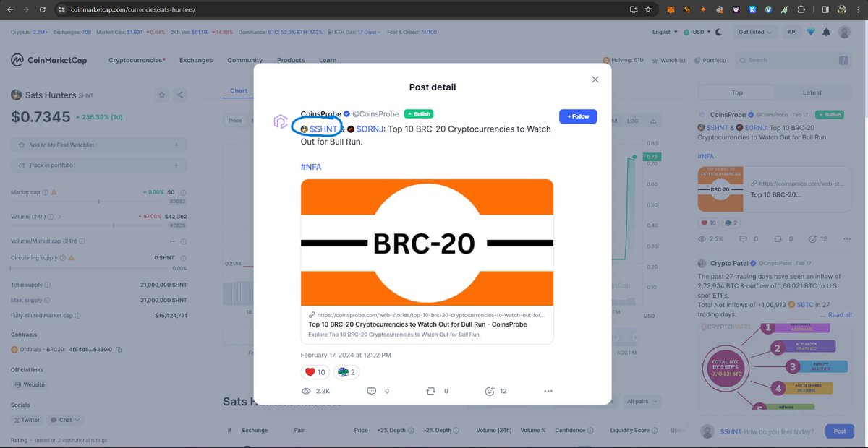The width and height of the screenshot is (868, 448).
Task: Switch to the Latest tab
Action: click(x=812, y=92)
